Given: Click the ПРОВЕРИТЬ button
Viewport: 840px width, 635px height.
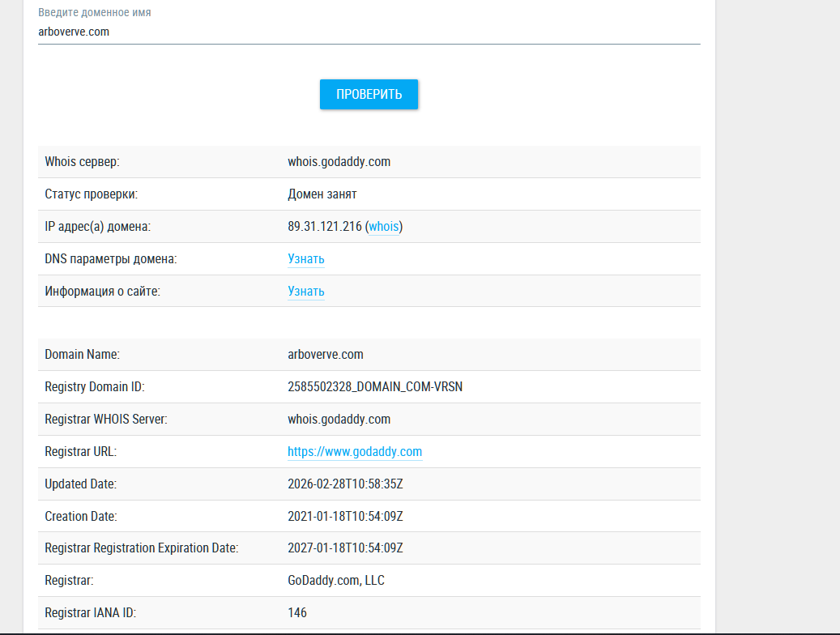Looking at the screenshot, I should (369, 94).
